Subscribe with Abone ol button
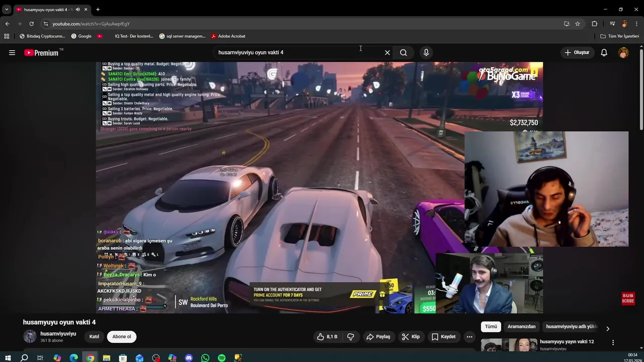 (122, 337)
